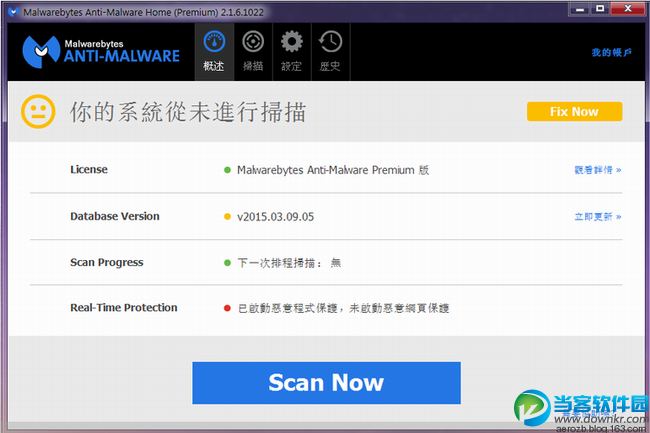650x433 pixels.
Task: Switch to the 掃描 scan tab icon
Action: click(253, 51)
